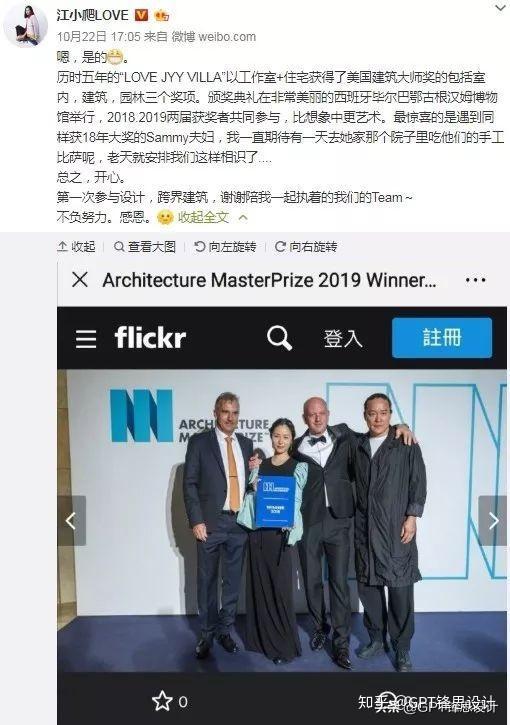This screenshot has width=510, height=725.
Task: Rotate image right with 向右旋转
Action: (x=306, y=246)
